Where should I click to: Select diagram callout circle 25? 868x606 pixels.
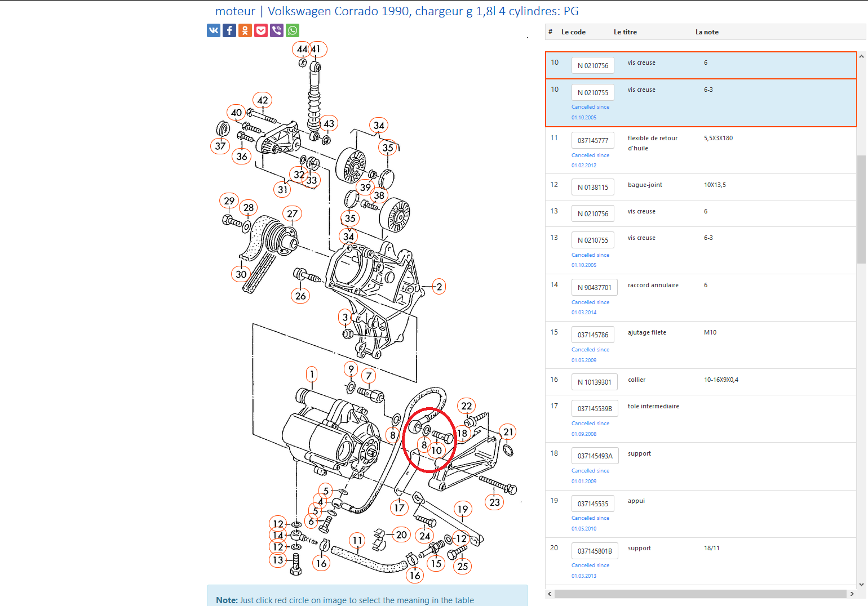click(463, 567)
